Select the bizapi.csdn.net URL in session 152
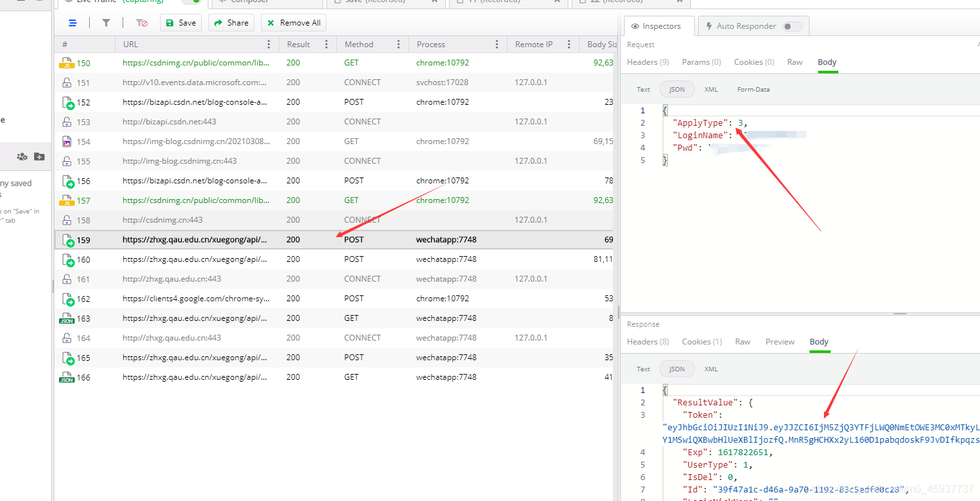980x501 pixels. [195, 102]
